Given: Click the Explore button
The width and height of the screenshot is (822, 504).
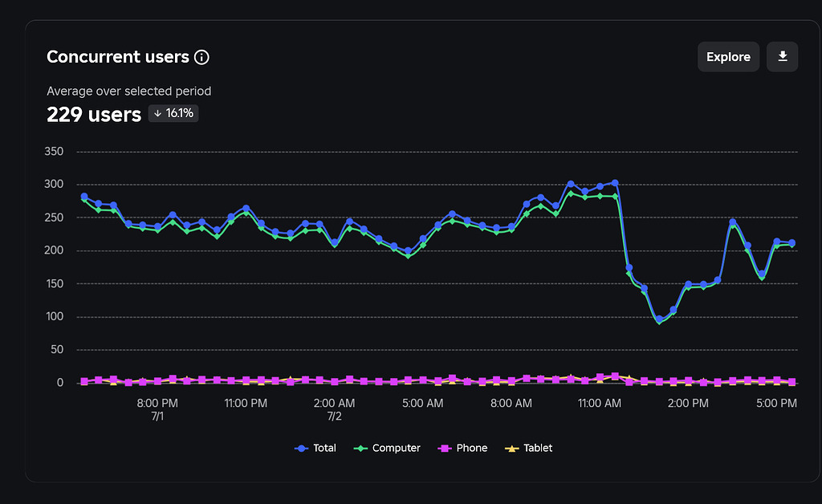Looking at the screenshot, I should coord(728,56).
